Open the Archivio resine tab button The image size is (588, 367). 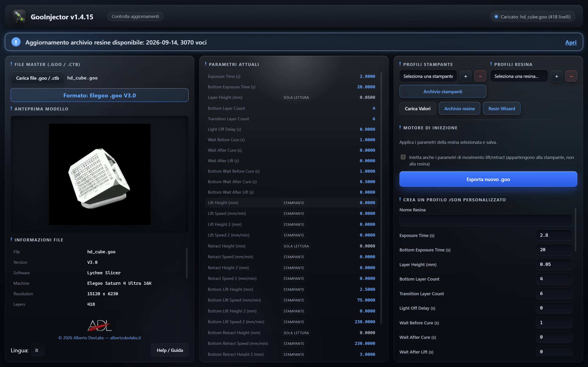459,109
